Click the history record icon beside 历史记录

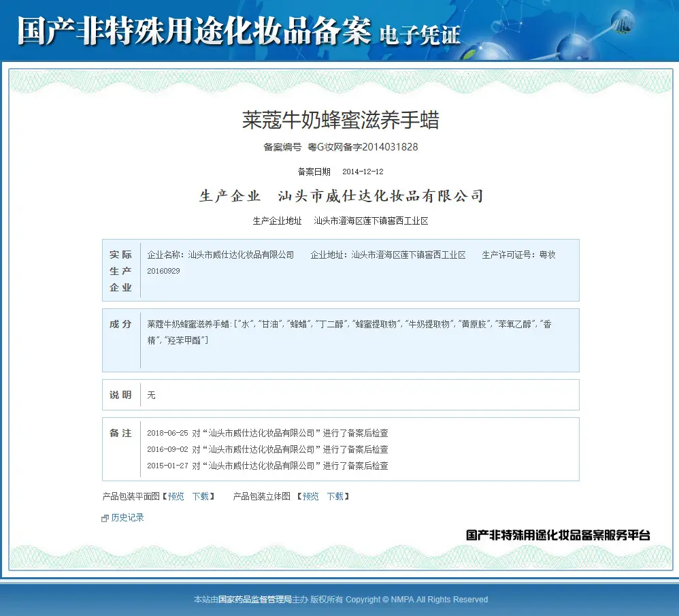[105, 518]
